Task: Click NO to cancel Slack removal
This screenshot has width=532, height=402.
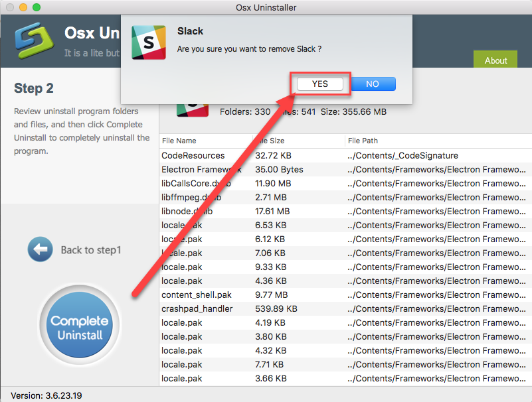Action: click(372, 84)
